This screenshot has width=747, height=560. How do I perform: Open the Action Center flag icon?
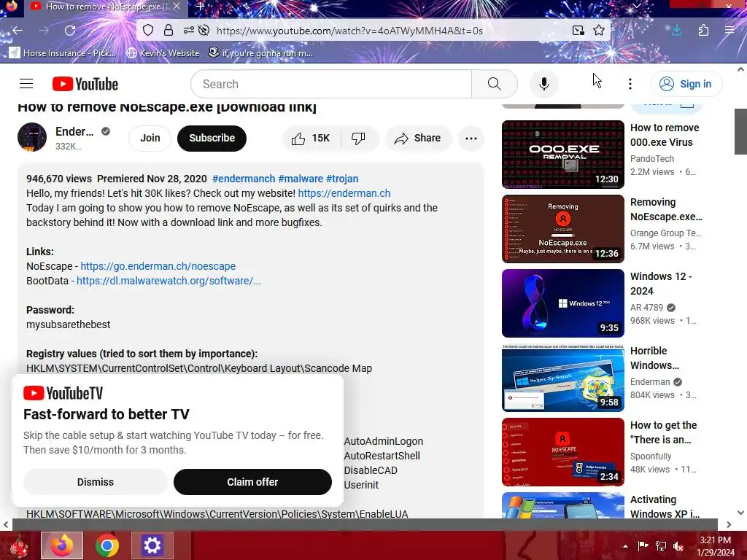pos(643,546)
